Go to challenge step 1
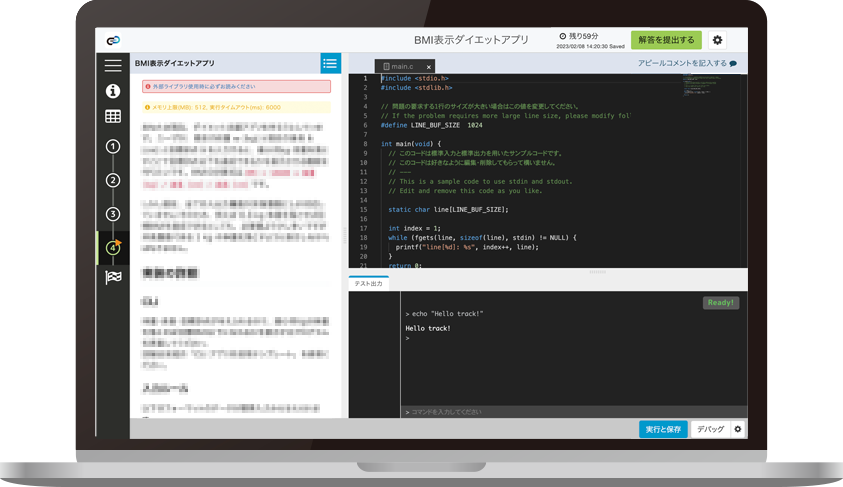This screenshot has width=843, height=487. [113, 147]
